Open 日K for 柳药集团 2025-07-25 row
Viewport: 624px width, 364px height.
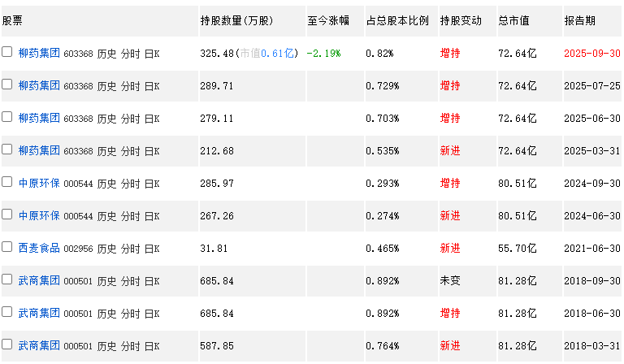click(152, 86)
